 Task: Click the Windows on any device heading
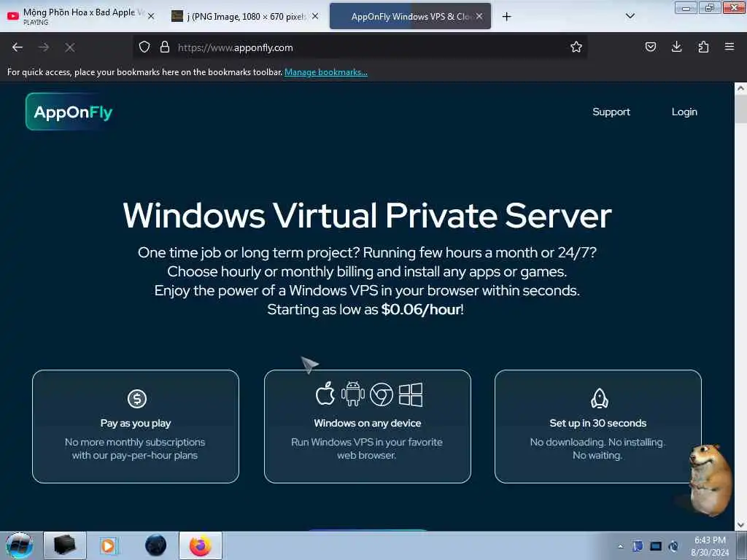(x=368, y=423)
